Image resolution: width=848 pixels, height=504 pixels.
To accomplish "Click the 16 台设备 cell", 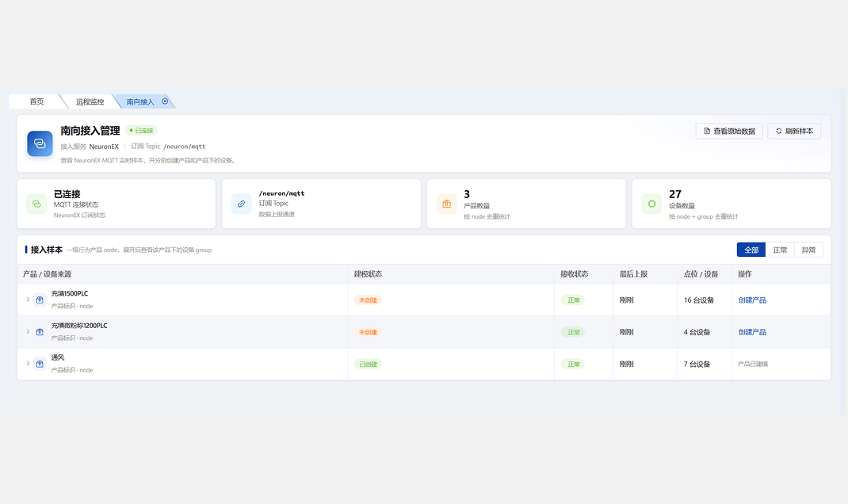I will (699, 300).
